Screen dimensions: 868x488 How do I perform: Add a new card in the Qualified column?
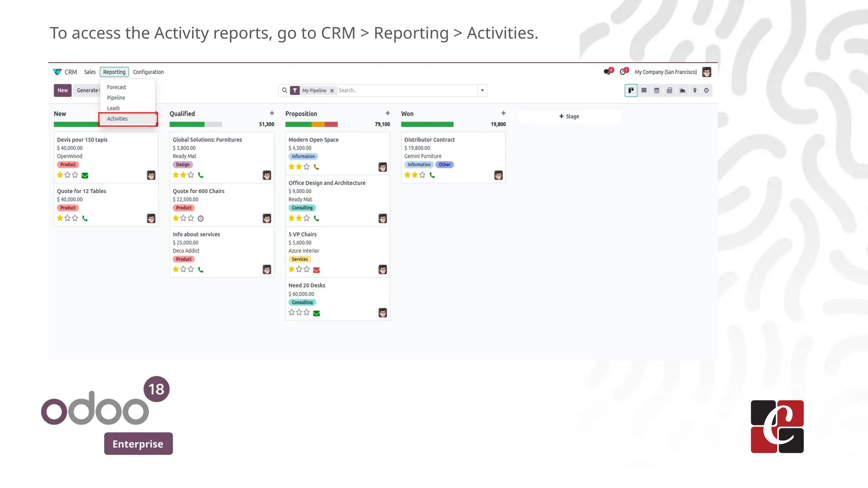pyautogui.click(x=272, y=114)
